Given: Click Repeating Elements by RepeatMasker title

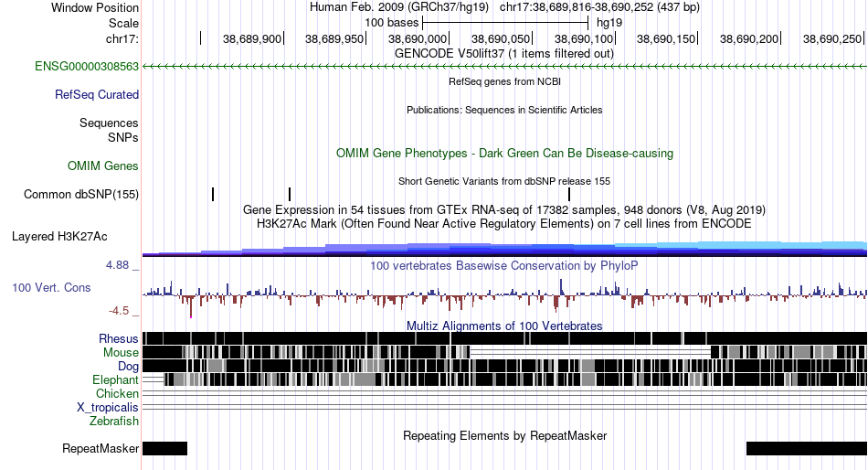Looking at the screenshot, I should (x=504, y=435).
